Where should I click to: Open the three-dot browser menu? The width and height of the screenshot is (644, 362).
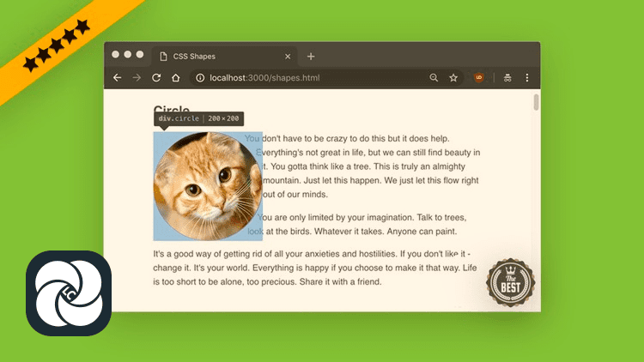coord(527,77)
